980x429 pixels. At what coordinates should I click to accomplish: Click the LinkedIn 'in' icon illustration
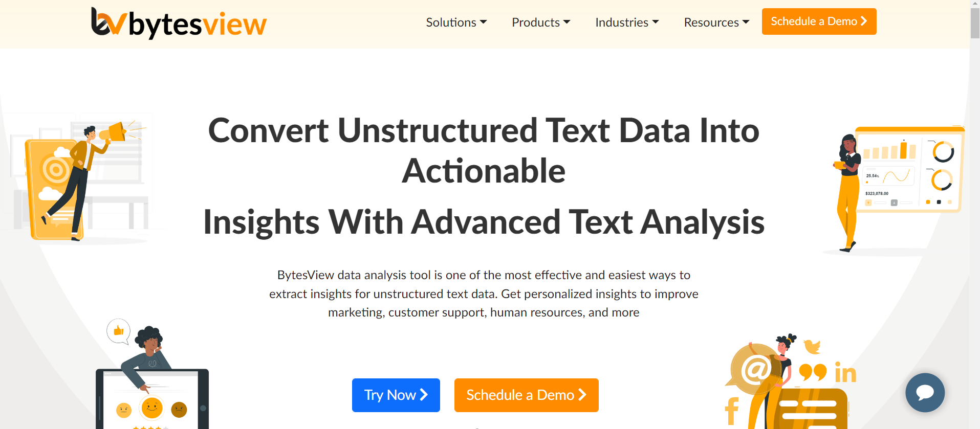point(845,373)
